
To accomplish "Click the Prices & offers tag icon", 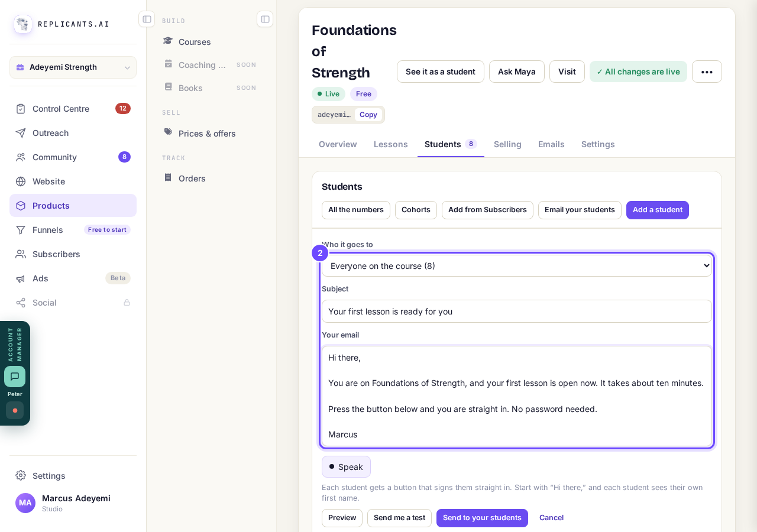I will pos(168,133).
